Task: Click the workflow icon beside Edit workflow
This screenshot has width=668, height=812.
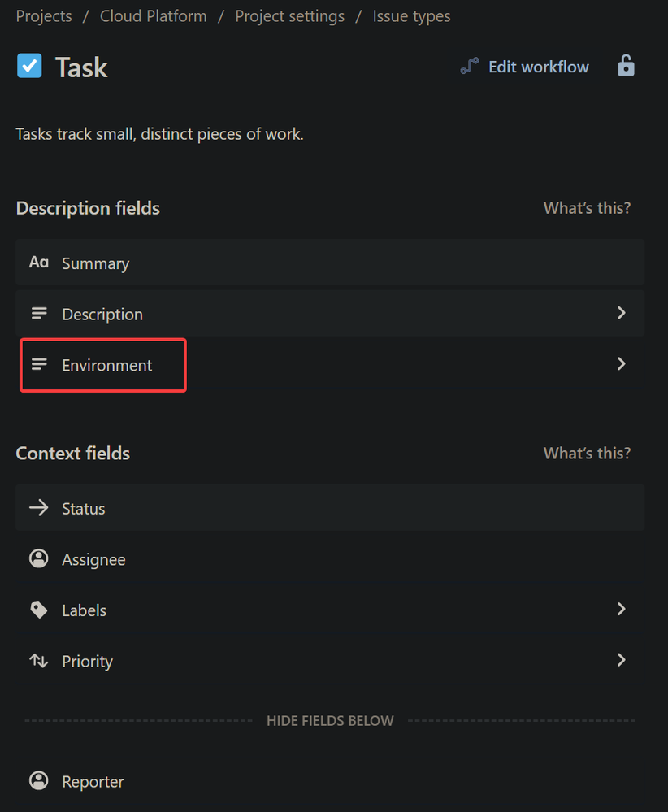Action: coord(470,67)
